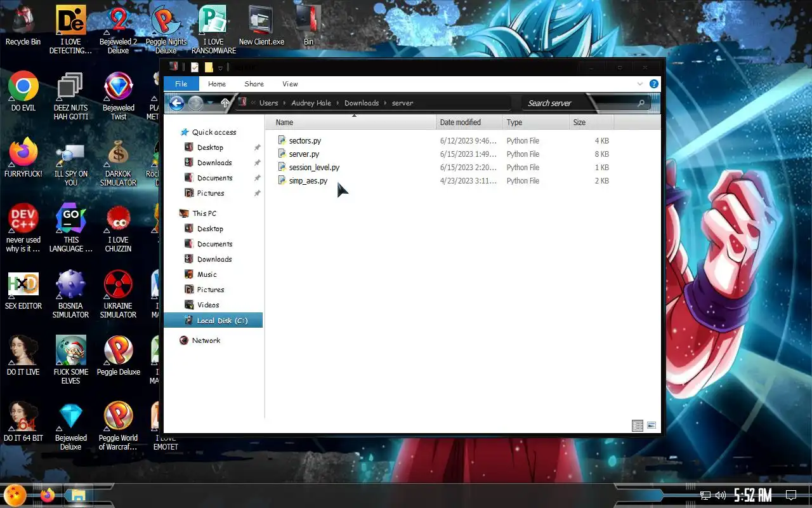
Task: Expand breadcrumb arrow after Downloads
Action: [x=386, y=103]
